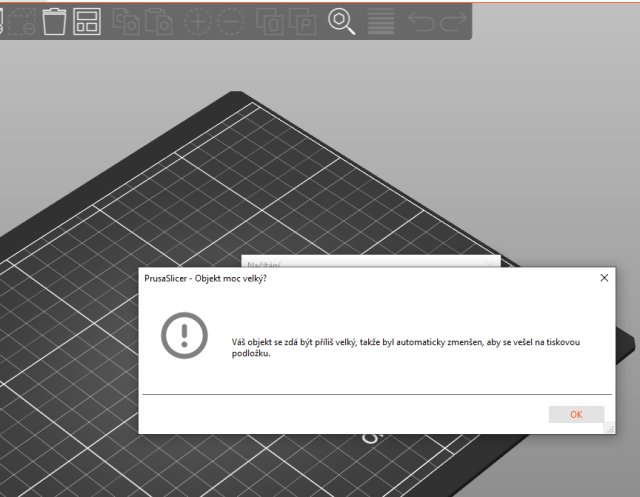This screenshot has width=640, height=497.
Task: Click the Delete all trash can icon
Action: (54, 22)
